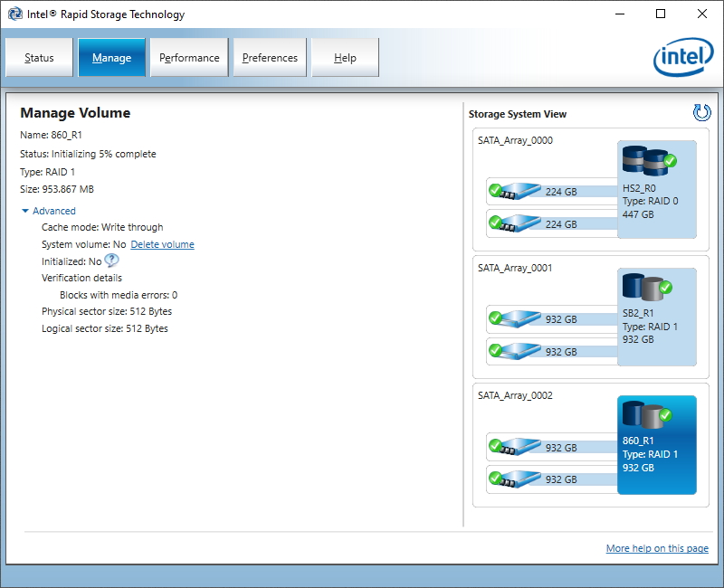Select first 932 GB disk in SATA_Array_0001

(x=552, y=319)
